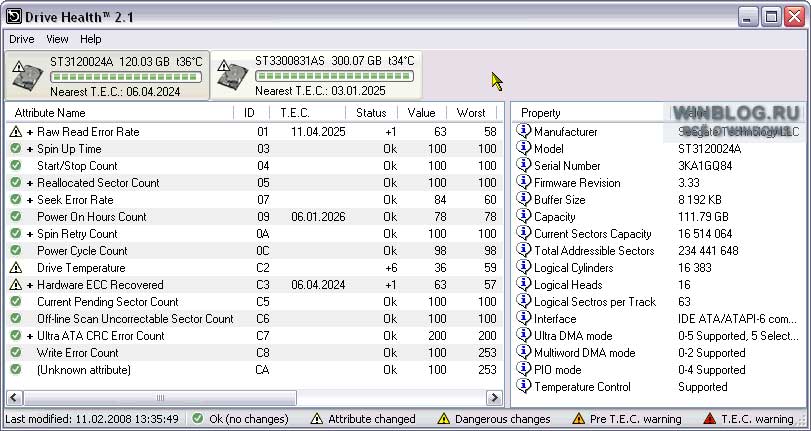The width and height of the screenshot is (811, 431).
Task: Sort by T.E.C. column header
Action: pyautogui.click(x=307, y=113)
